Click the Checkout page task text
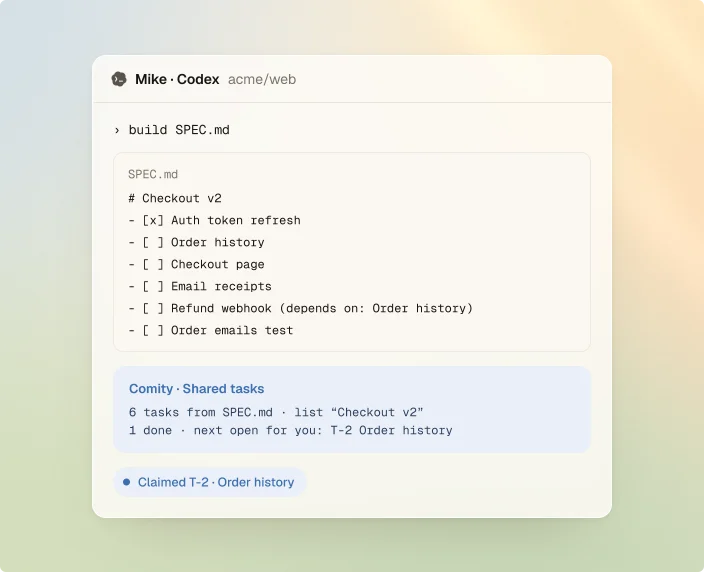Image resolution: width=704 pixels, height=572 pixels. pos(218,264)
